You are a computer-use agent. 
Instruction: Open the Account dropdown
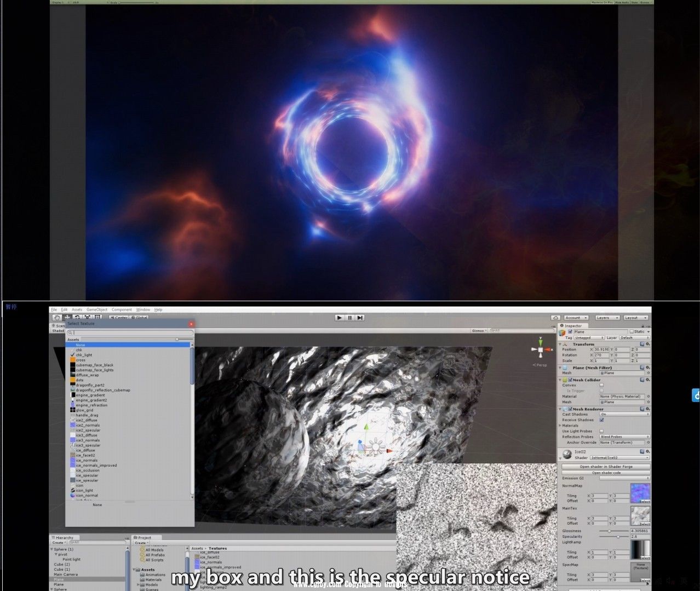click(x=576, y=318)
